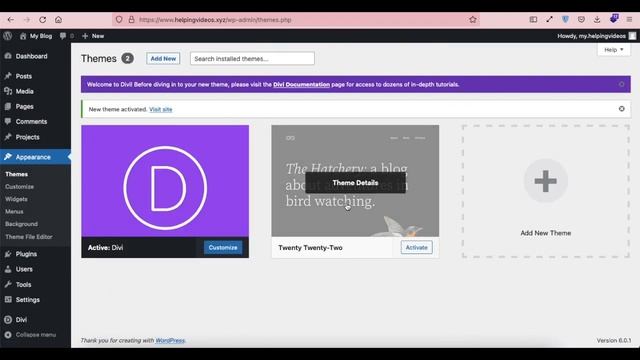Open the browser sidebar panel icon
Viewport: 640px width, 360px height.
533,19
